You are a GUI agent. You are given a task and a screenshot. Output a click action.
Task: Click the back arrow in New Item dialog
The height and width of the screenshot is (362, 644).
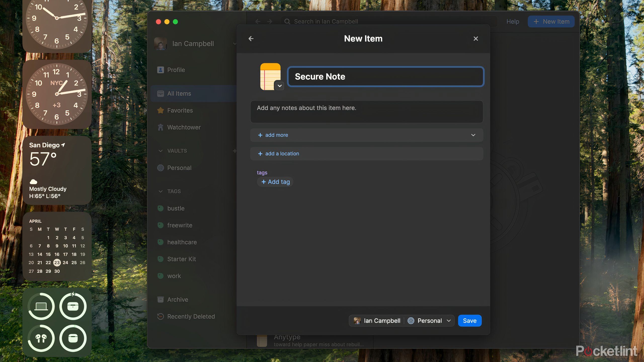[251, 39]
